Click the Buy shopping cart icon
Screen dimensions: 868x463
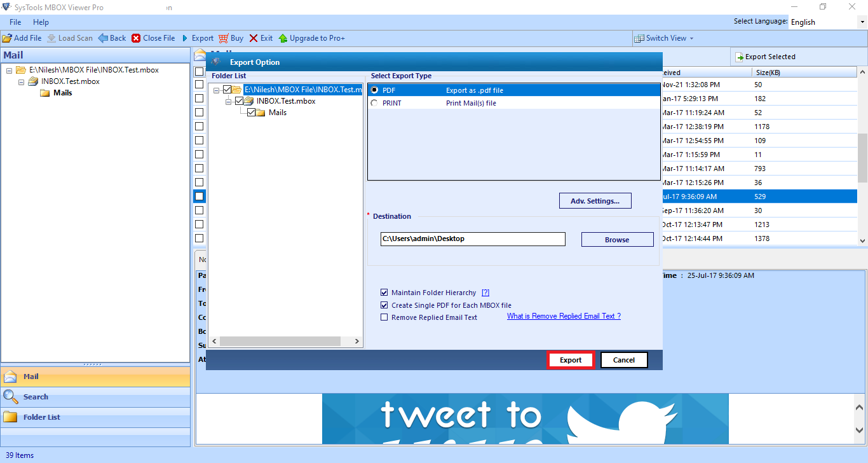point(223,38)
